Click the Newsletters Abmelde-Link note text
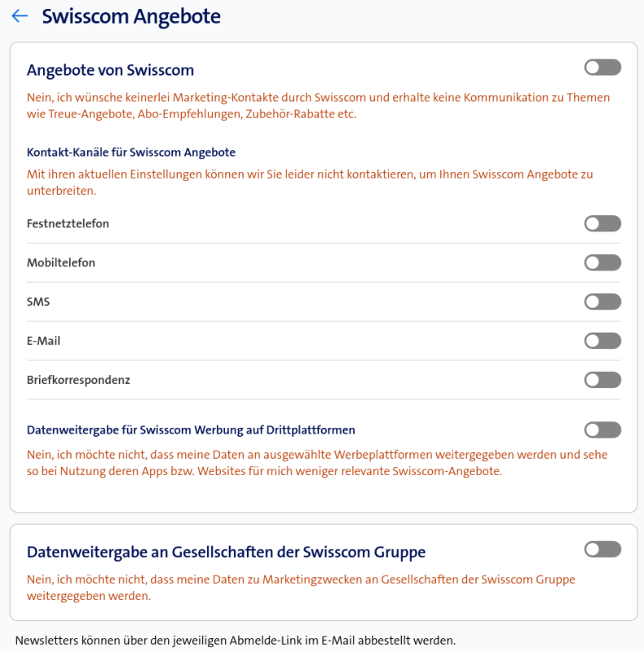This screenshot has width=644, height=652. pyautogui.click(x=235, y=641)
